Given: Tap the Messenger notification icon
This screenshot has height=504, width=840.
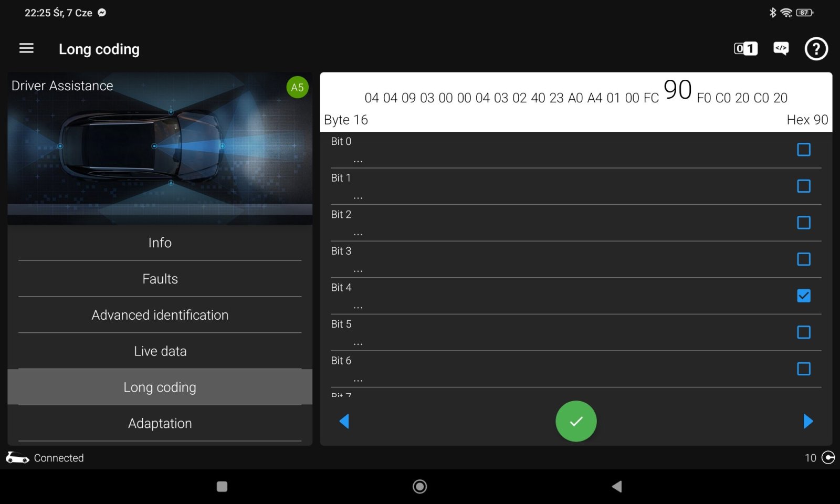Looking at the screenshot, I should click(x=102, y=13).
